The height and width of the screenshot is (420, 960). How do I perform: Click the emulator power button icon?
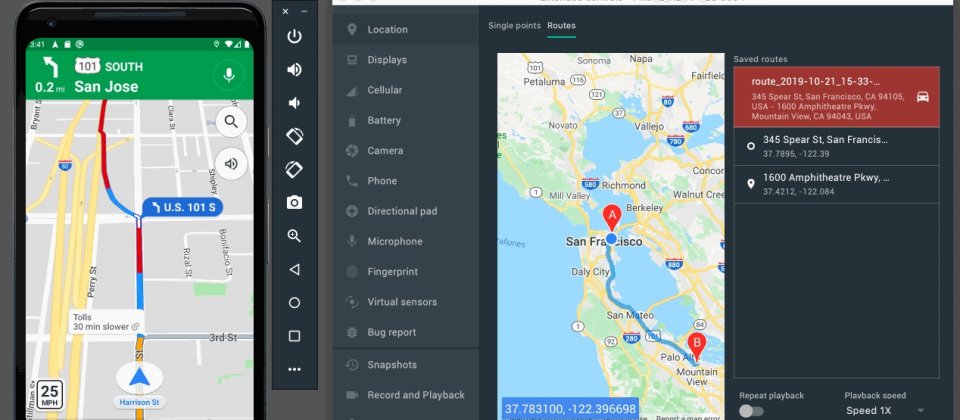tap(294, 36)
